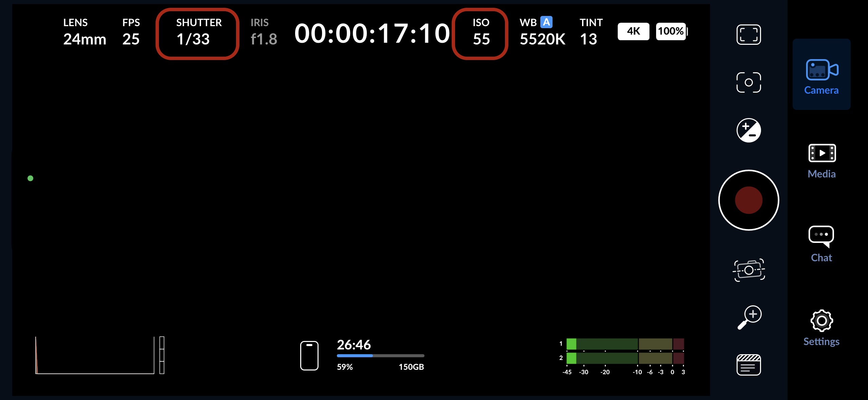
Task: Tap the phone storage icon
Action: [309, 356]
